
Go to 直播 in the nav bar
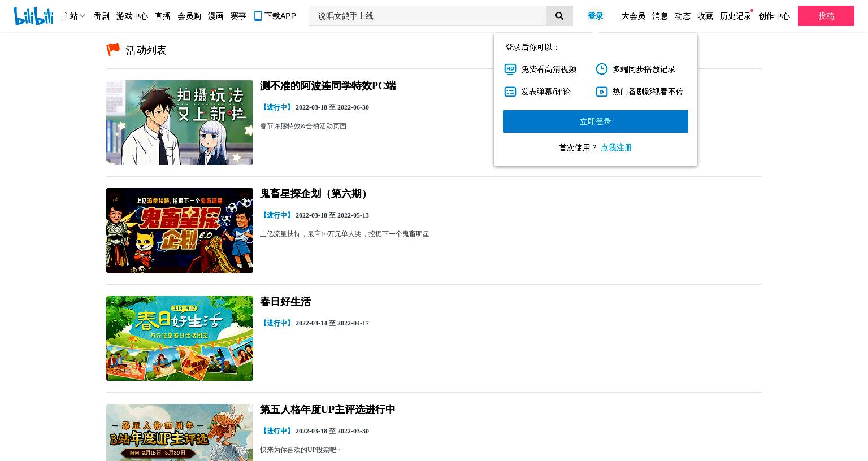coord(163,16)
